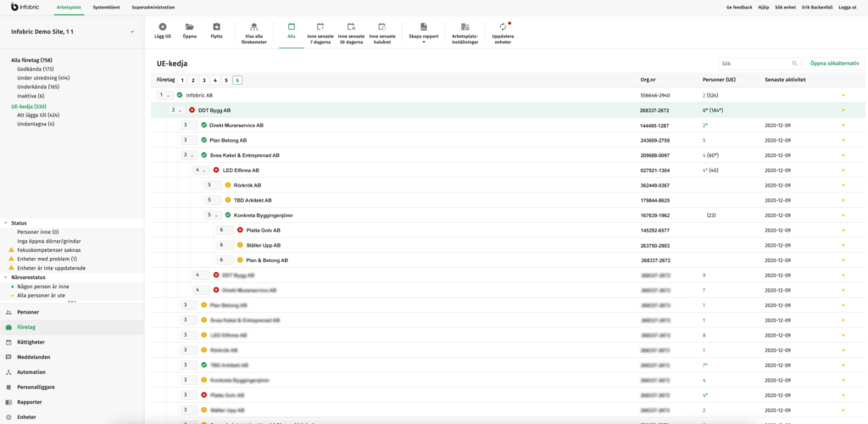Switch to the Superadministration tab

(153, 7)
